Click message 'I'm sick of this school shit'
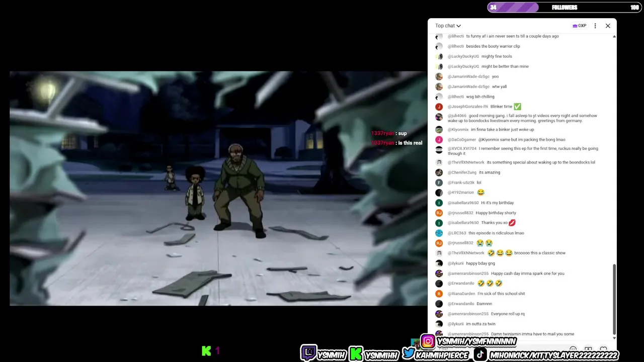 pos(501,294)
